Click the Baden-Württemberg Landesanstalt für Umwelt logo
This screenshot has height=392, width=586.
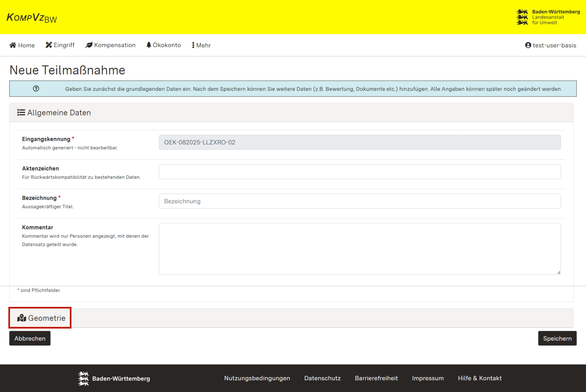coord(548,17)
